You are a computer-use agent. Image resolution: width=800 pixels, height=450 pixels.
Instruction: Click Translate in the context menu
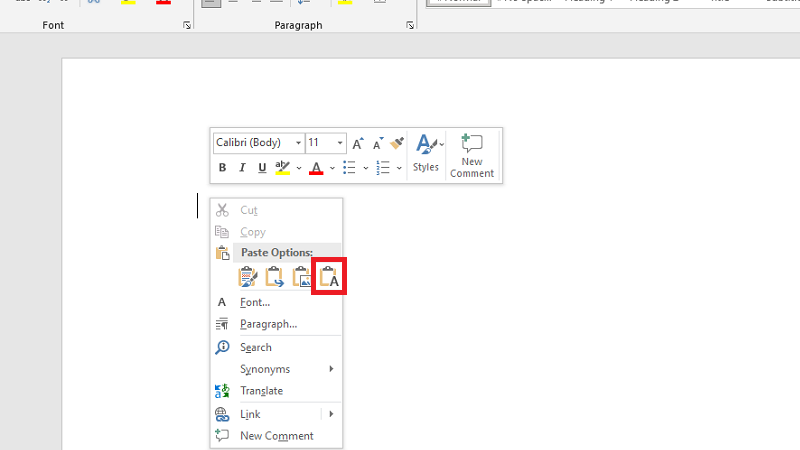point(261,391)
